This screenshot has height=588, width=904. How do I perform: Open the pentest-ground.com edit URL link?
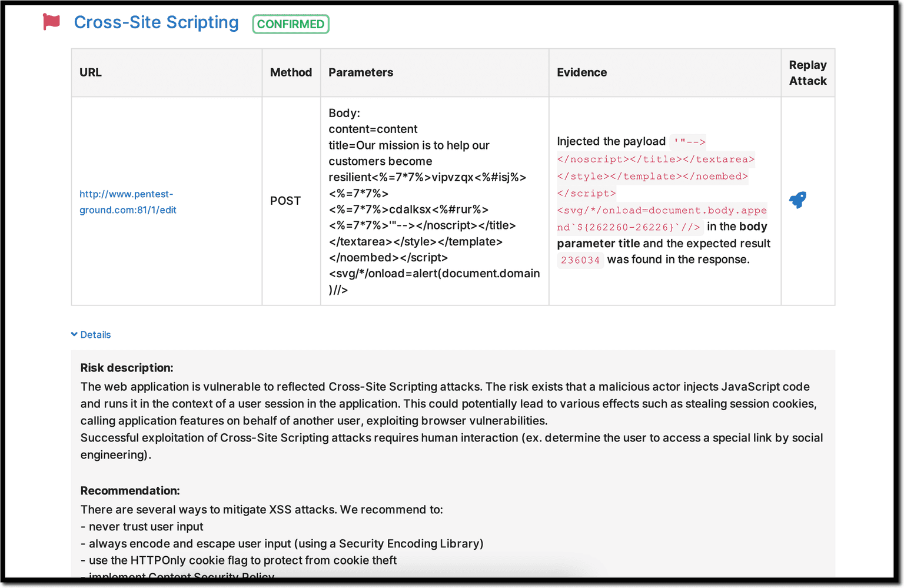pos(127,202)
